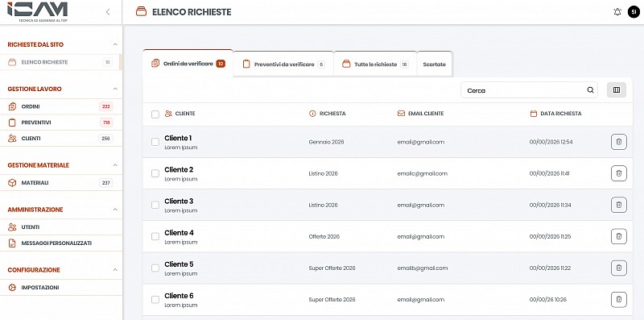This screenshot has height=320, width=644.
Task: Click the Cliente 3 name
Action: (x=179, y=202)
